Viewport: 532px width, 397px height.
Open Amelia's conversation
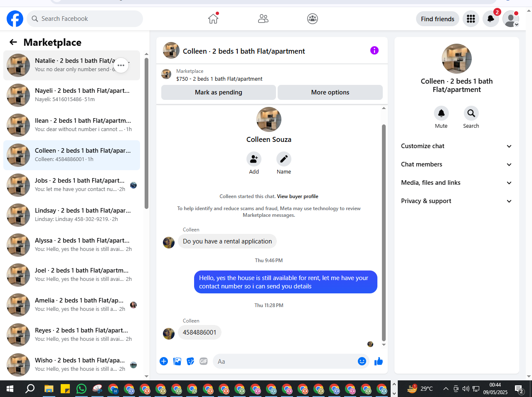(71, 305)
